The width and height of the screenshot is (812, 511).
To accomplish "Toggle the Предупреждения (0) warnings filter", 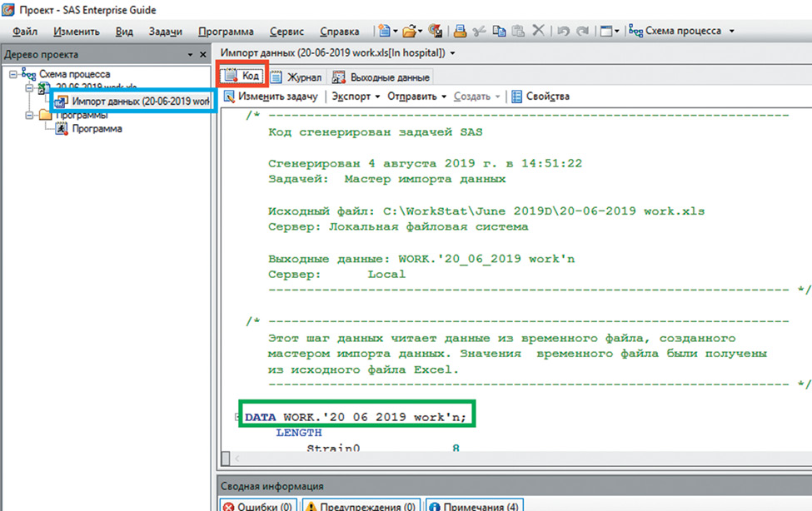I will [x=360, y=506].
